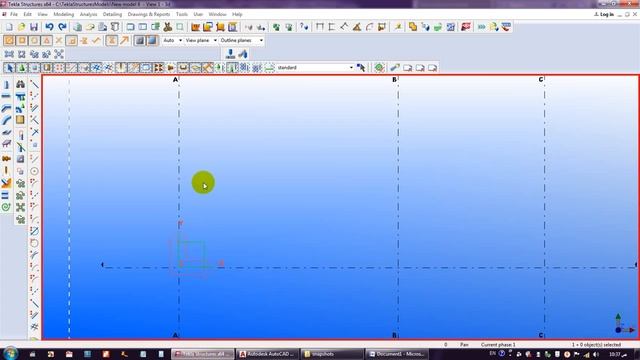Open the Window menu
640x360 pixels.
tap(217, 14)
